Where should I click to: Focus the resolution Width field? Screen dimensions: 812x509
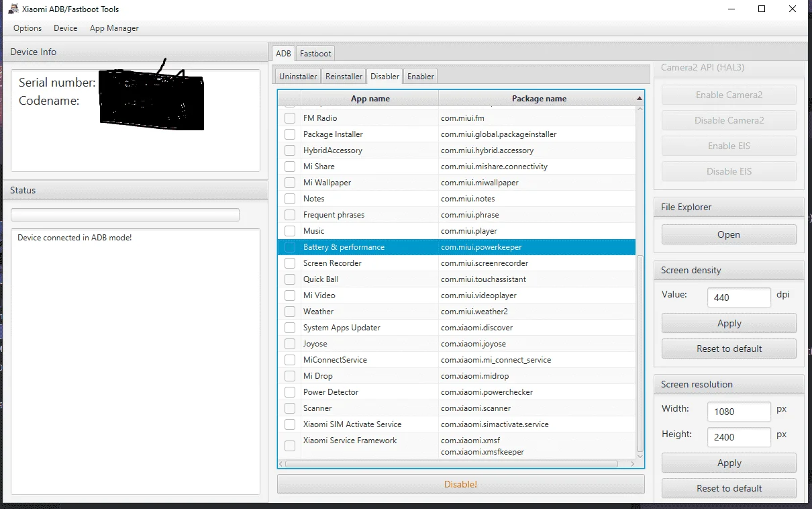point(739,412)
